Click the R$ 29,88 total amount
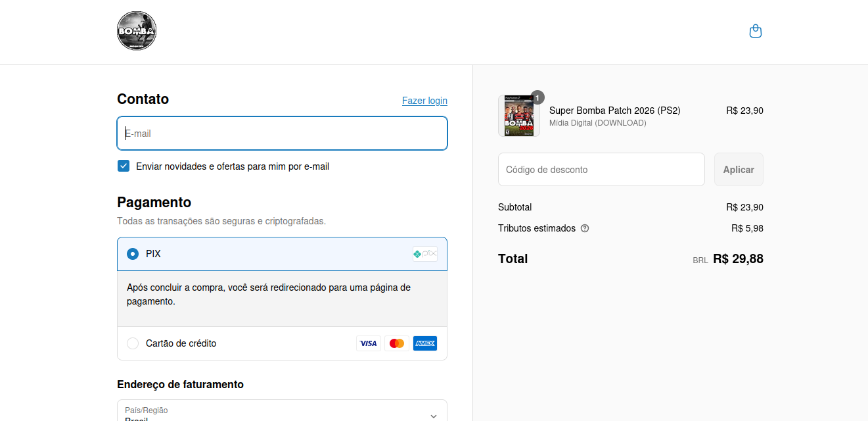The width and height of the screenshot is (868, 421). 738,259
